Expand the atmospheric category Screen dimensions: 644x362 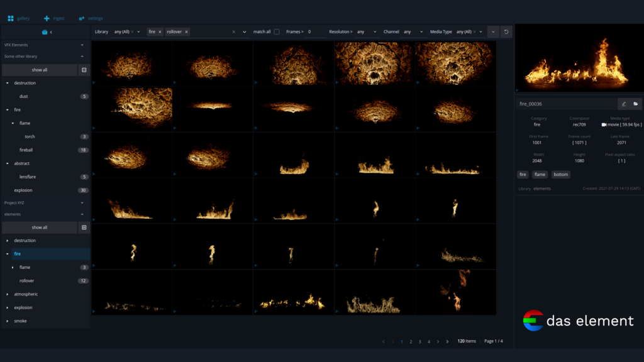8,294
